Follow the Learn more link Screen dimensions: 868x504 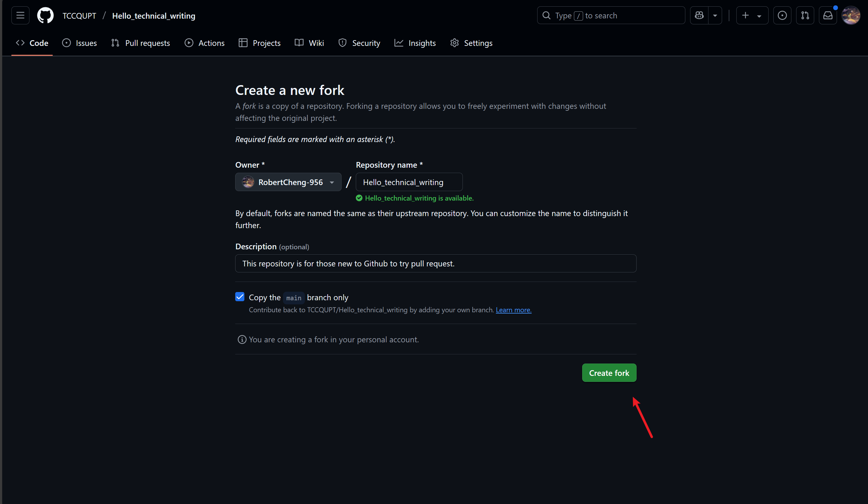pyautogui.click(x=513, y=310)
